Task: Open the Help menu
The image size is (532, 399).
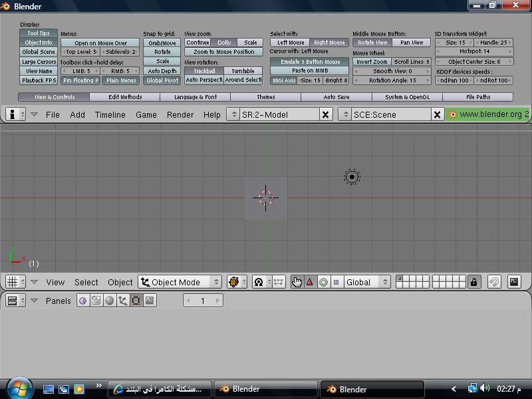Action: click(212, 114)
